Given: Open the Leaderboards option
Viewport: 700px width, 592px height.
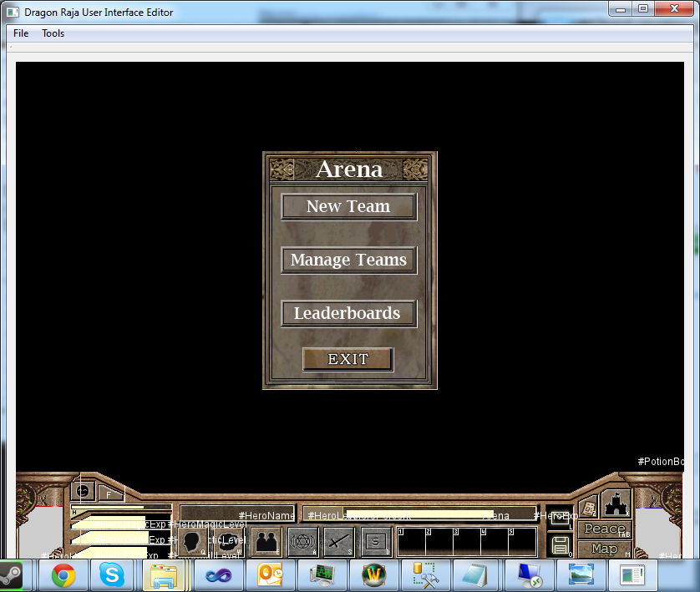Looking at the screenshot, I should click(x=348, y=314).
